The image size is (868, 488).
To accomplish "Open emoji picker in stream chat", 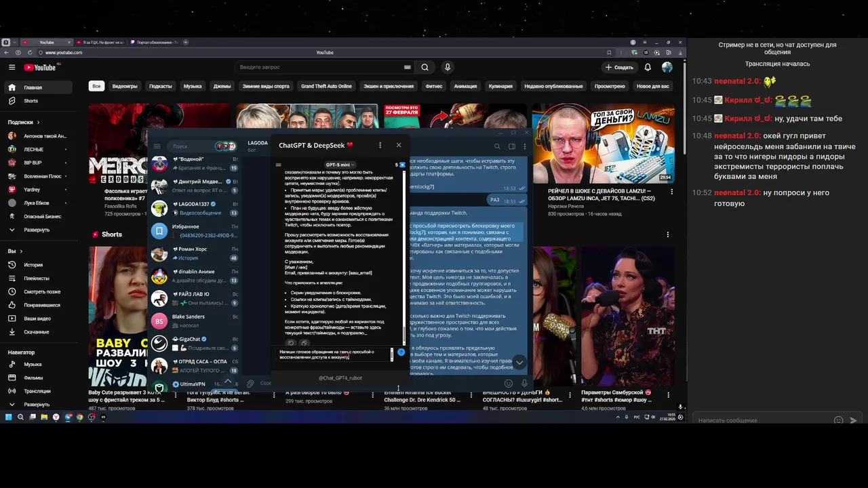I will 839,420.
